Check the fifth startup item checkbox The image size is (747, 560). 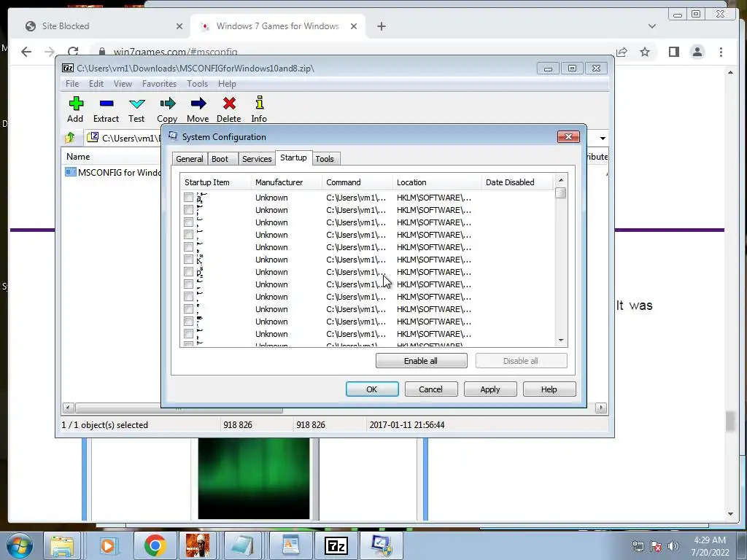point(189,246)
